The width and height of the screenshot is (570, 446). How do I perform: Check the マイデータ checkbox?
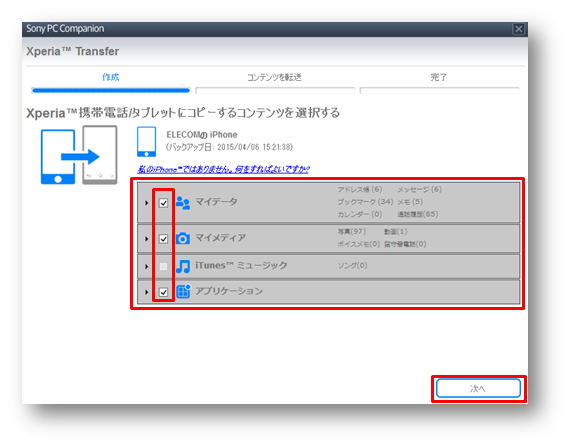(x=164, y=203)
